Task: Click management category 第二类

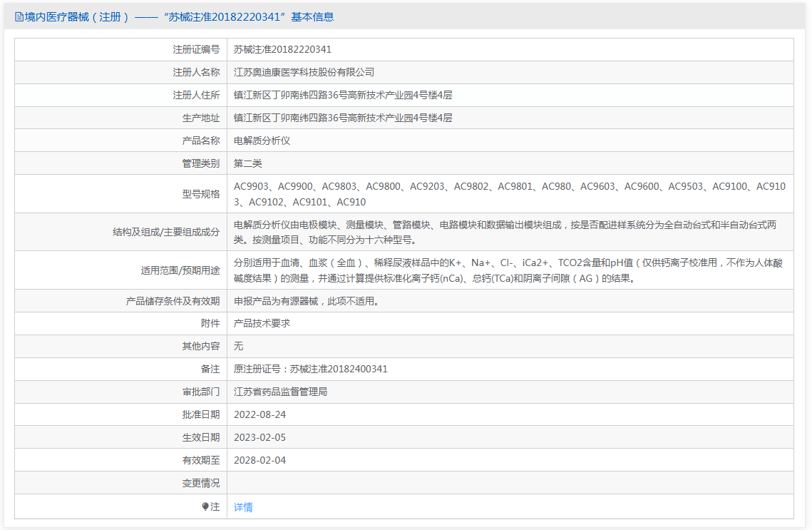Action: coord(247,163)
